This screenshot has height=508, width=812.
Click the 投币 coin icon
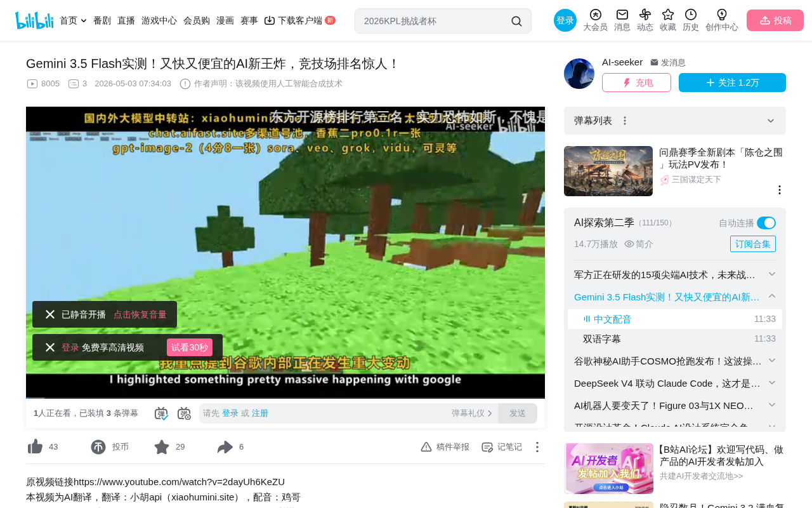pyautogui.click(x=98, y=447)
